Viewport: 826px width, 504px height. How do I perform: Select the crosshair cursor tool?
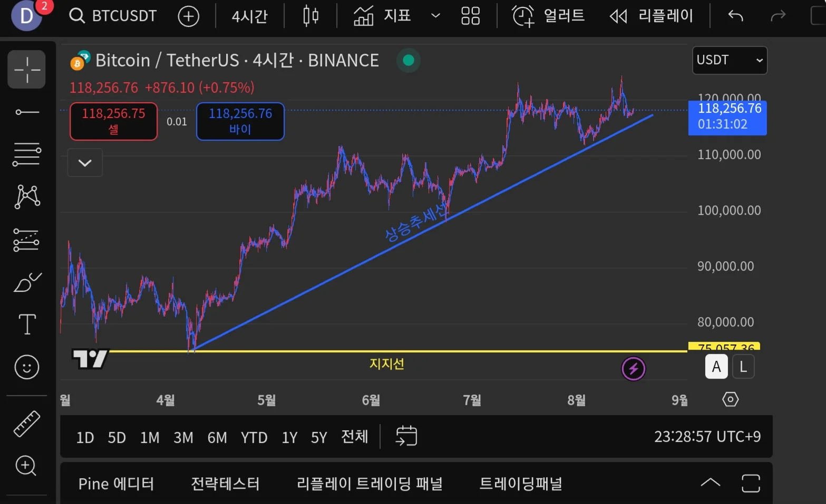coord(26,70)
